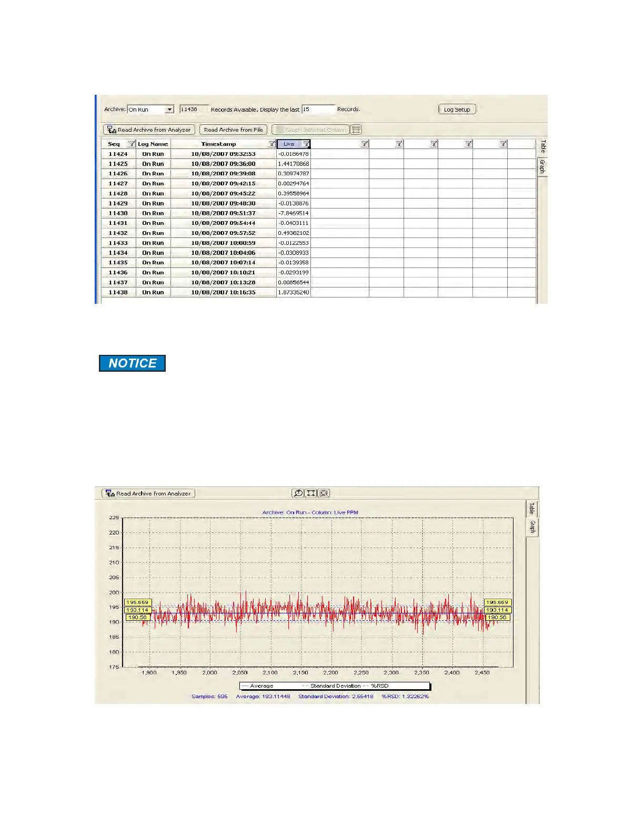The width and height of the screenshot is (644, 834).
Task: Click Read Archive from File
Action: click(x=234, y=130)
